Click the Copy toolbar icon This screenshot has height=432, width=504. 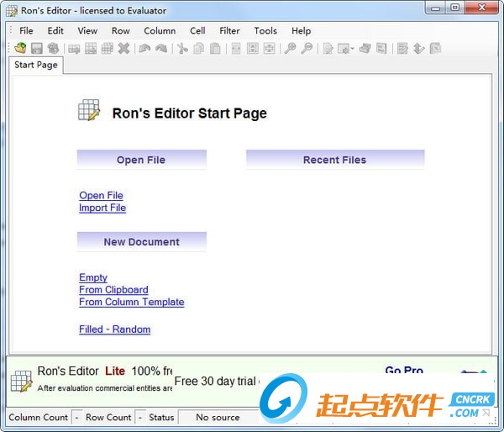point(198,49)
